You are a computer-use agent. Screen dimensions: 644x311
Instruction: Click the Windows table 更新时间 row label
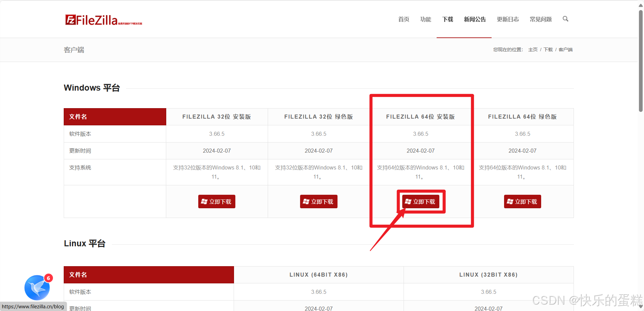(80, 151)
